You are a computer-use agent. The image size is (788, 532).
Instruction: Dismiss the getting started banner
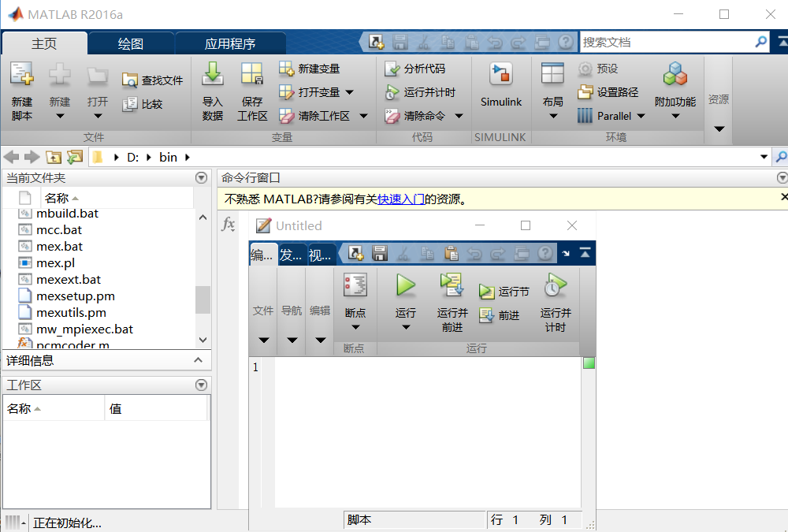point(784,196)
